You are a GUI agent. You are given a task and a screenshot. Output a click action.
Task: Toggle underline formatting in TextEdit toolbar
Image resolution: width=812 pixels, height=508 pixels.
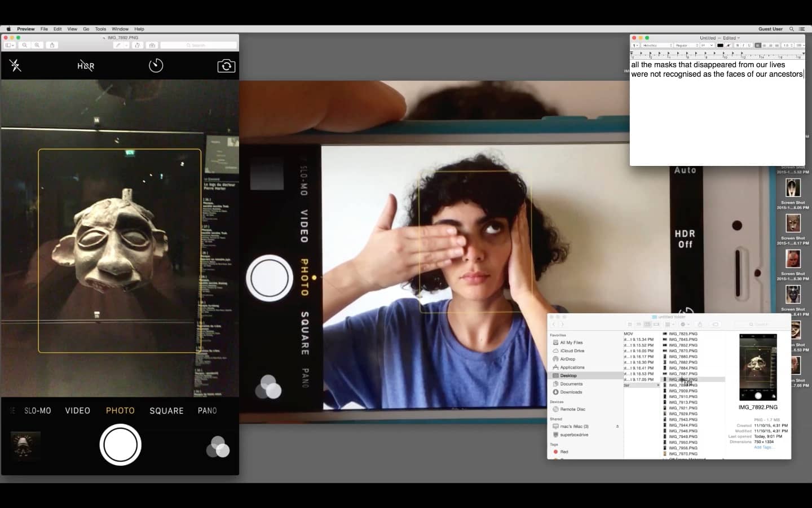click(x=749, y=45)
